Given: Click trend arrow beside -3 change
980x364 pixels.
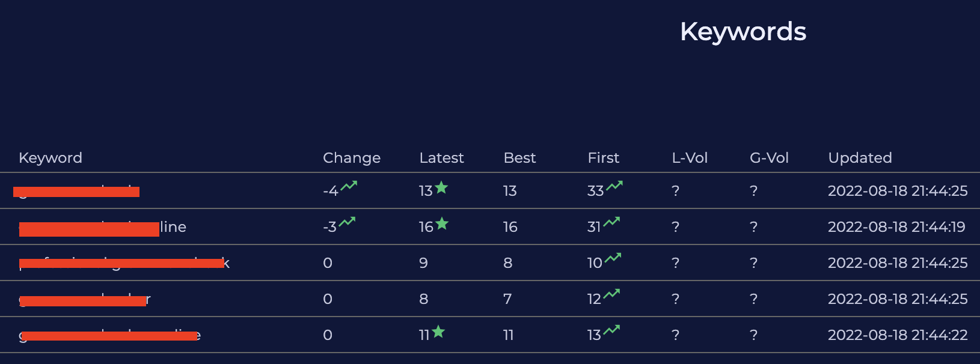Looking at the screenshot, I should pyautogui.click(x=347, y=222).
